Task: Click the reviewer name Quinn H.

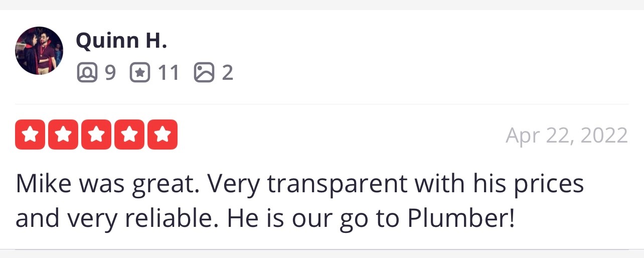Action: click(121, 41)
